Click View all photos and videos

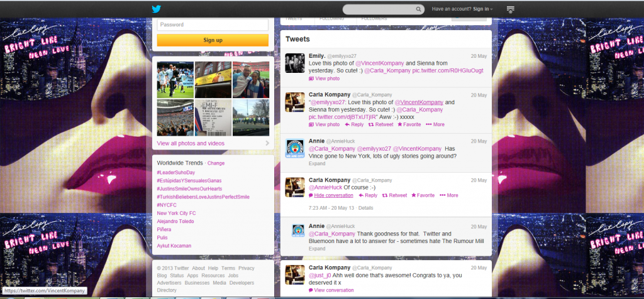point(191,144)
